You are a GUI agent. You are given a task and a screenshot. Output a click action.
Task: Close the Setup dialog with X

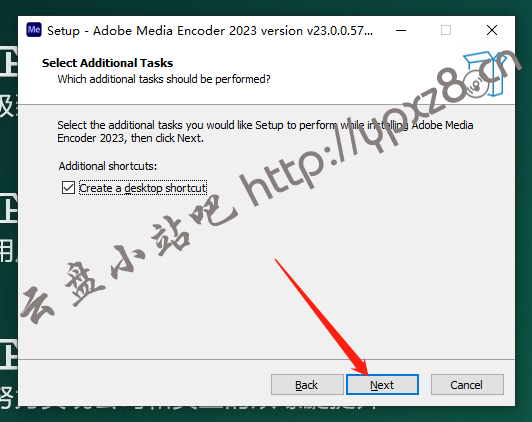pos(492,30)
